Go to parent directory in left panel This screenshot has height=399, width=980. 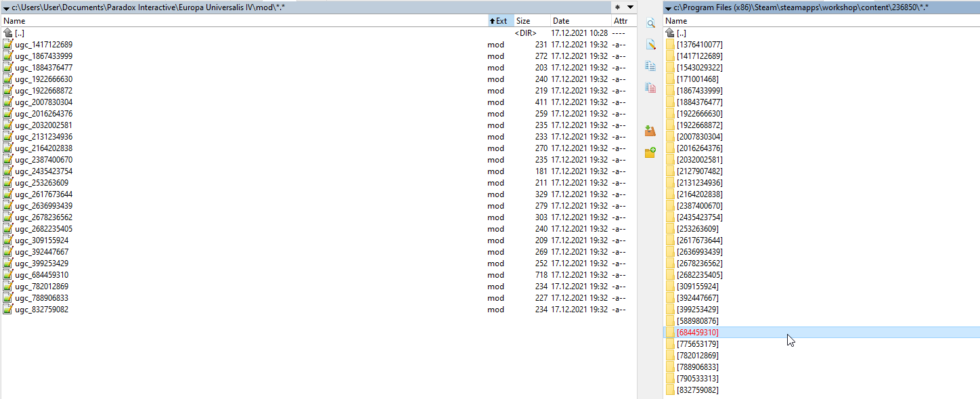(318, 33)
